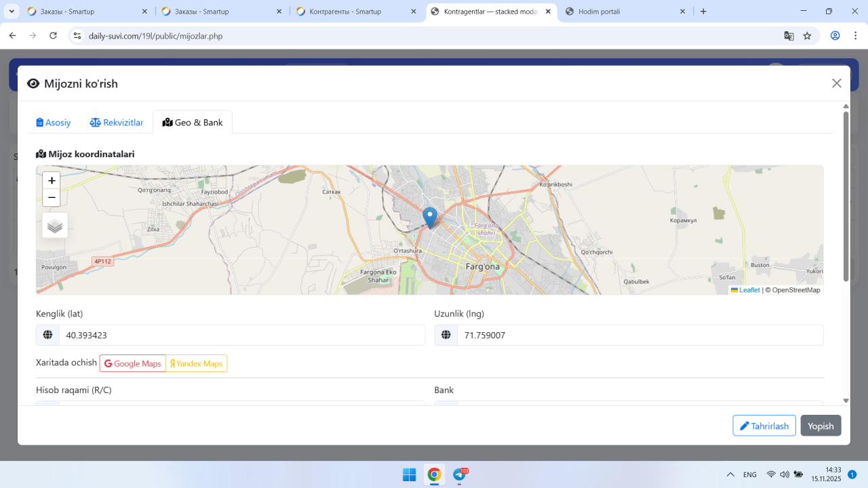Show hidden system tray icons
Viewport: 868px width, 488px height.
click(730, 474)
